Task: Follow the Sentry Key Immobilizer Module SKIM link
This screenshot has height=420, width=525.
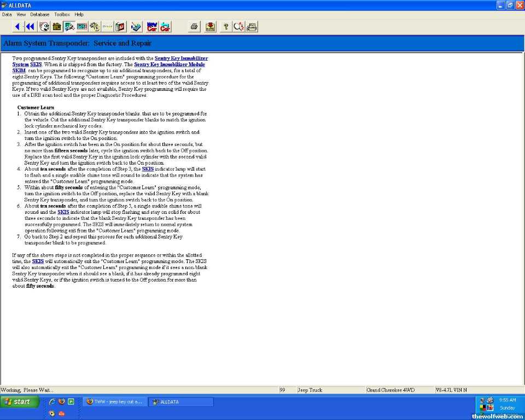Action: [169, 65]
